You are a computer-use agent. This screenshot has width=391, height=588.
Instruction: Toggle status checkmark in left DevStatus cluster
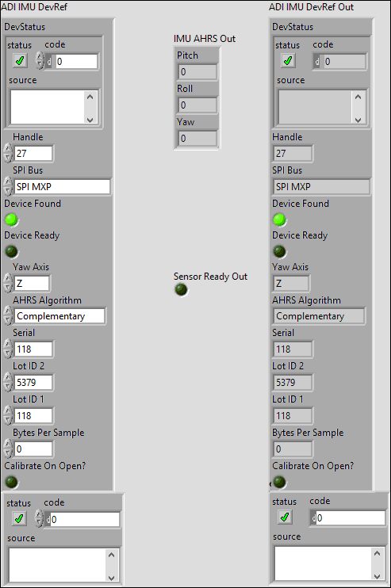(x=20, y=60)
